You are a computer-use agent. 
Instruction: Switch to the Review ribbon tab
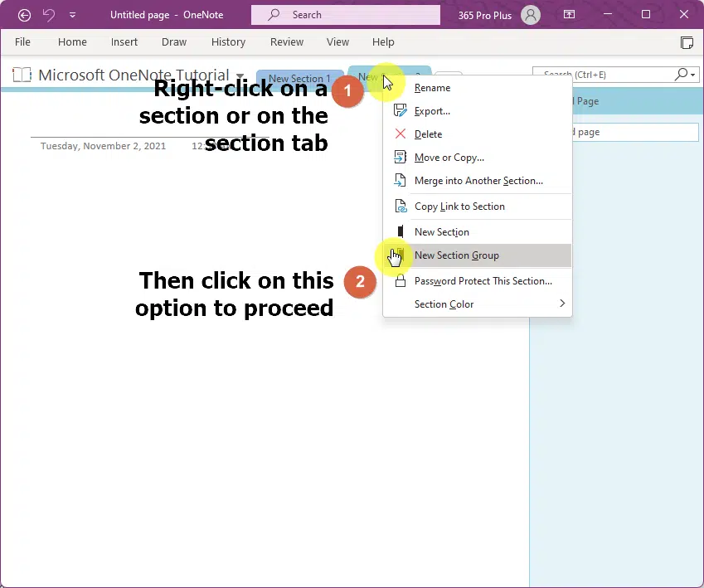coord(286,41)
